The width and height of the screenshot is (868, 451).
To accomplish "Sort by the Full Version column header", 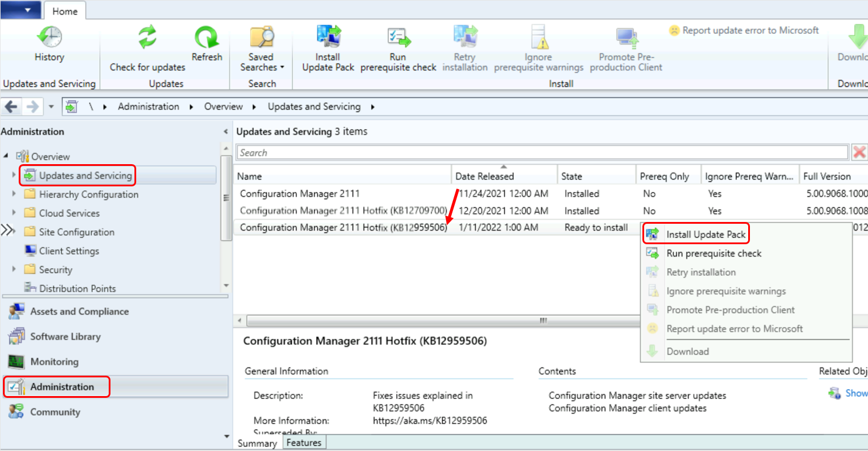I will [x=834, y=176].
